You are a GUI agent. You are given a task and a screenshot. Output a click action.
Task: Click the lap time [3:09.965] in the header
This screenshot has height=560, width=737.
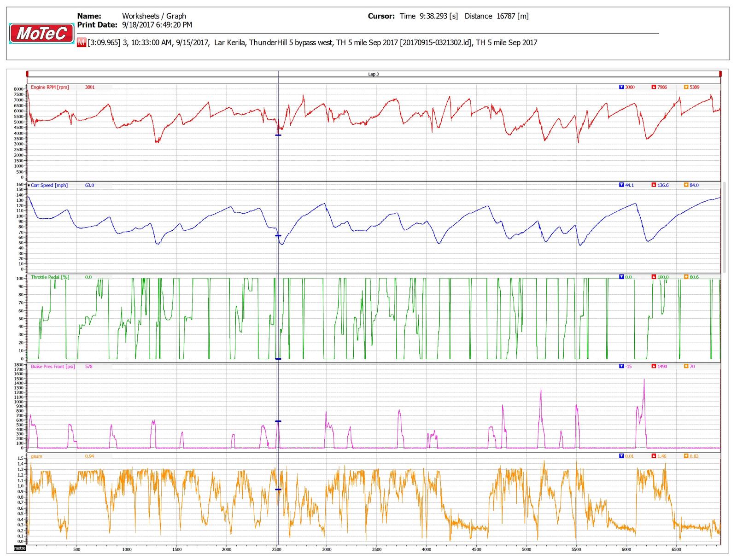tap(104, 43)
